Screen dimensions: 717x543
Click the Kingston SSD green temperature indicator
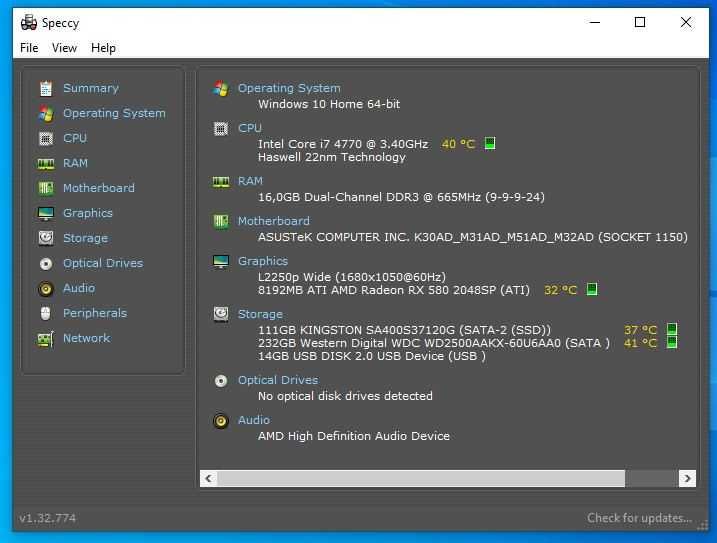tap(672, 329)
